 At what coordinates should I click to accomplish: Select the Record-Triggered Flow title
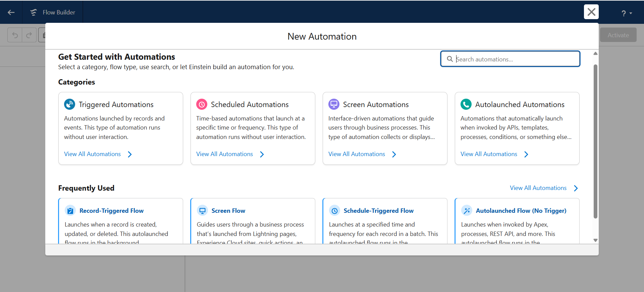pos(111,211)
